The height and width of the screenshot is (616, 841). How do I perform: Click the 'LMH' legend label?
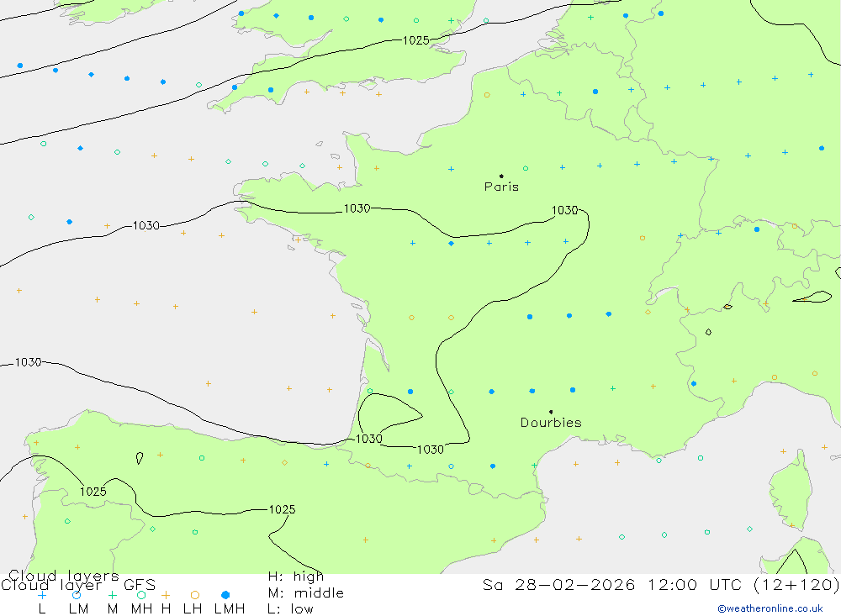tap(230, 609)
